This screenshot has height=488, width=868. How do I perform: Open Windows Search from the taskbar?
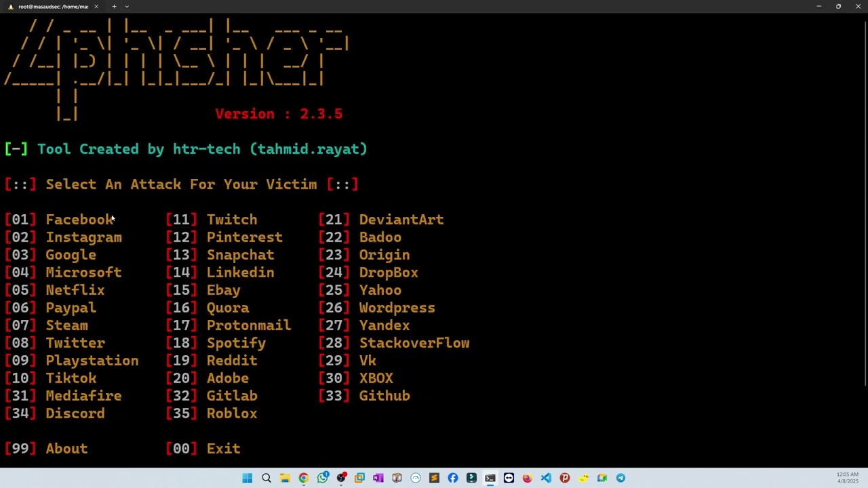point(267,478)
